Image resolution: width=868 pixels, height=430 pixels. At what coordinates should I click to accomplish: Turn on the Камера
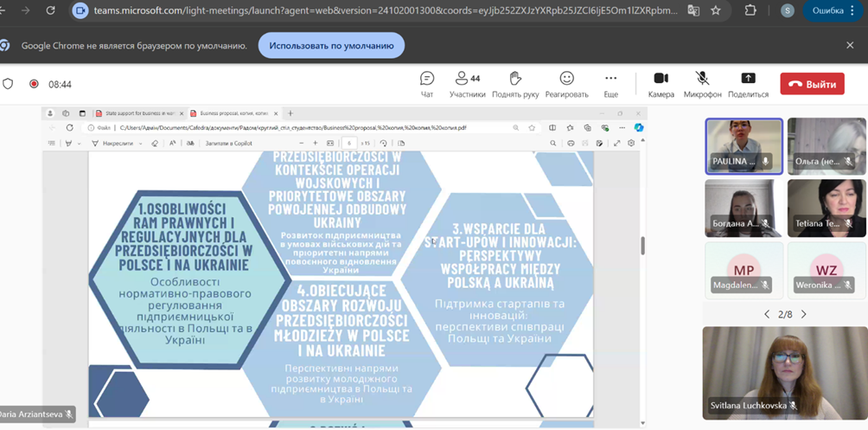coord(661,84)
